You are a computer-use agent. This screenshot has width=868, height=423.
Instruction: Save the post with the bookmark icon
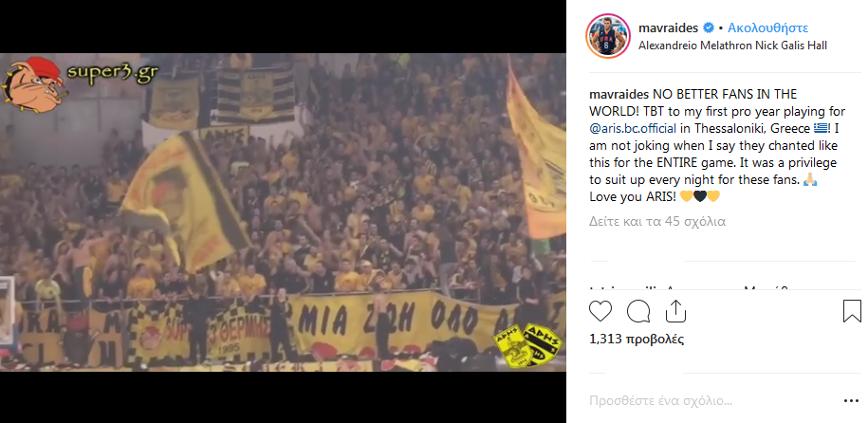[852, 311]
